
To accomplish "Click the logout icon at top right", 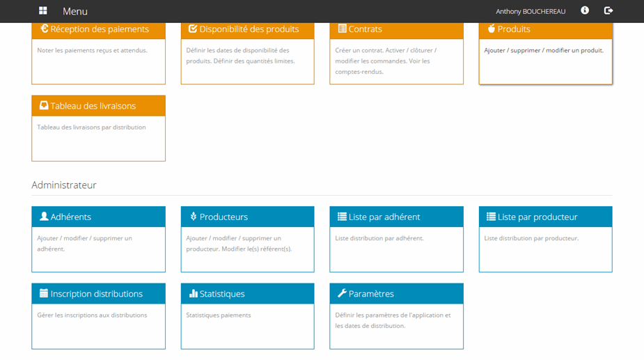I will click(608, 11).
